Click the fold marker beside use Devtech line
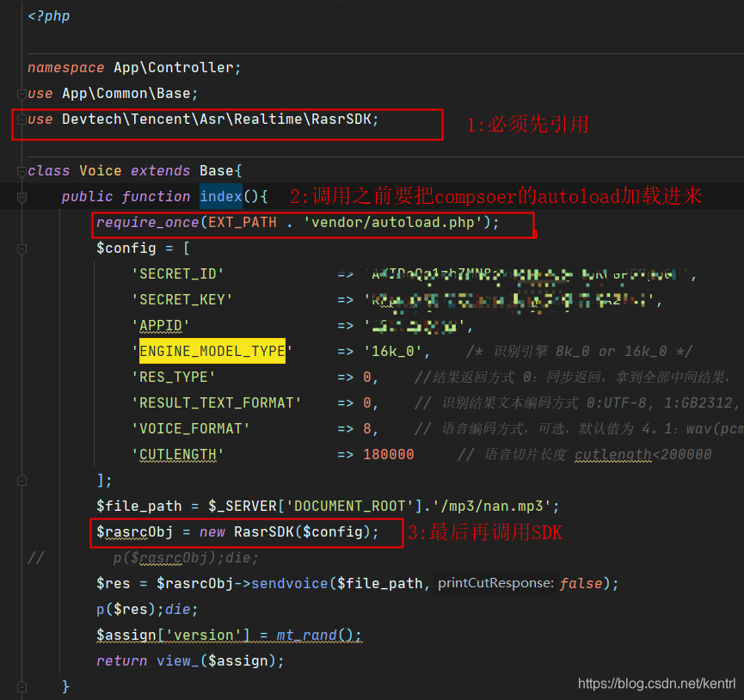This screenshot has width=744, height=700. tap(22, 119)
